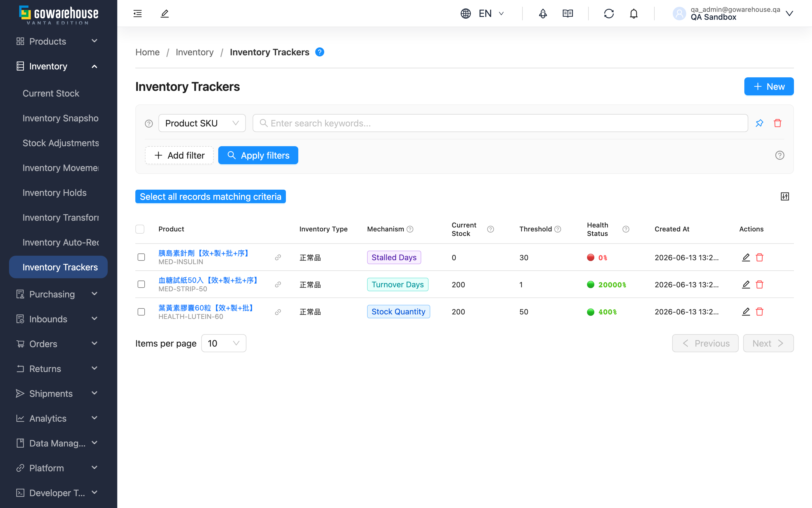The image size is (812, 508).
Task: Expand the Products sidebar section
Action: click(58, 41)
